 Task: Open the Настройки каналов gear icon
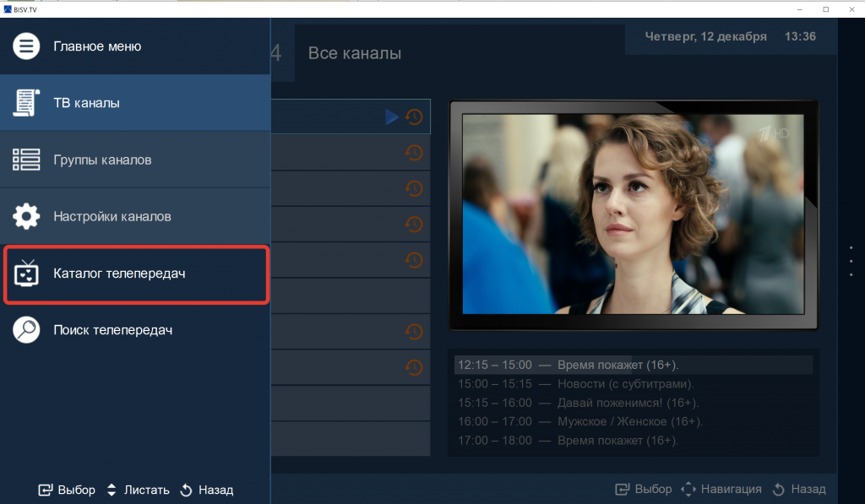26,216
